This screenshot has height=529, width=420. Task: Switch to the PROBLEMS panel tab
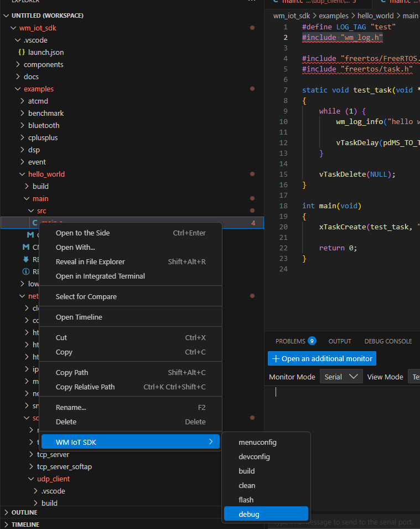(290, 341)
